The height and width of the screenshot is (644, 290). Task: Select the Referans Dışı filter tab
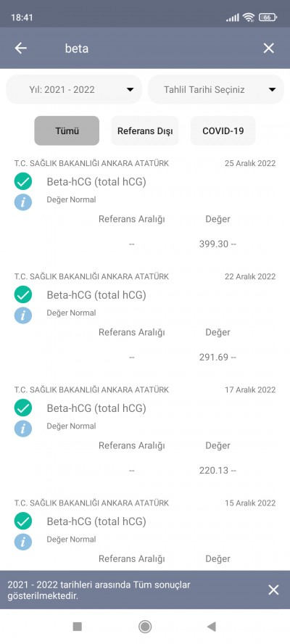pyautogui.click(x=145, y=131)
